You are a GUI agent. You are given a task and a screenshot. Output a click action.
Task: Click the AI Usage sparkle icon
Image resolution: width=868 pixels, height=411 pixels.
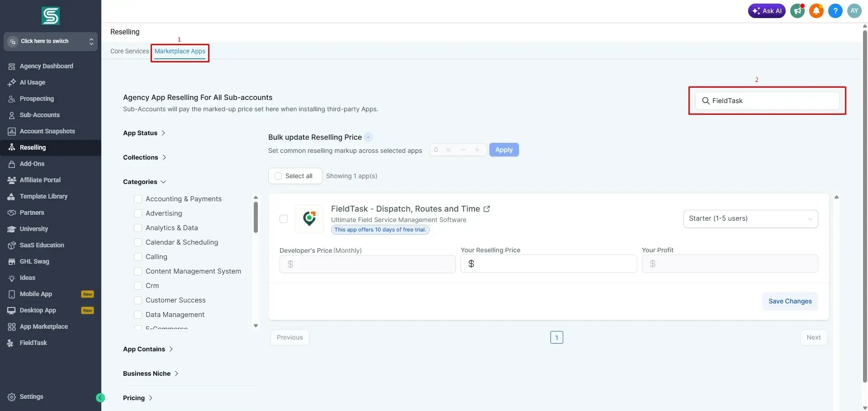point(12,83)
